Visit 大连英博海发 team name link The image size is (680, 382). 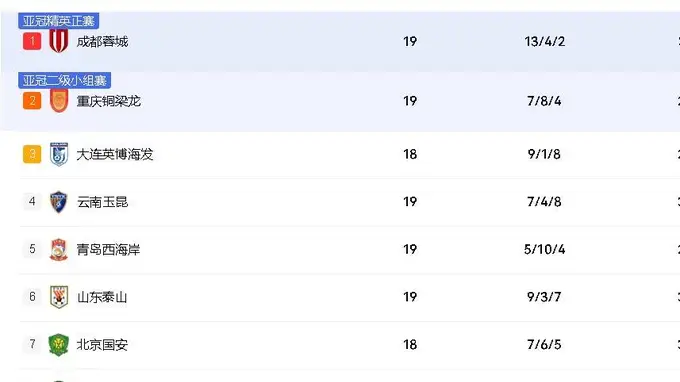(x=115, y=154)
